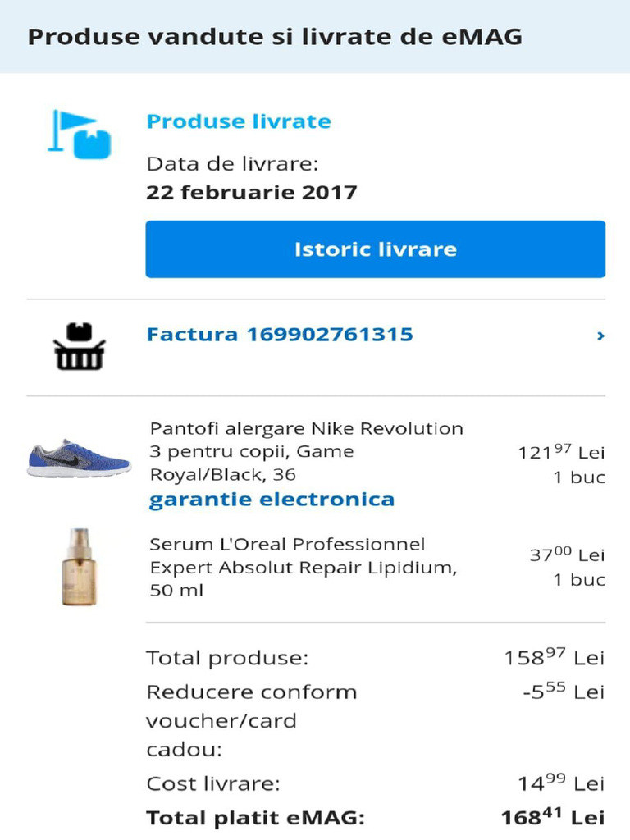Click the Total produse amount 158.97 Lei

coord(555,658)
